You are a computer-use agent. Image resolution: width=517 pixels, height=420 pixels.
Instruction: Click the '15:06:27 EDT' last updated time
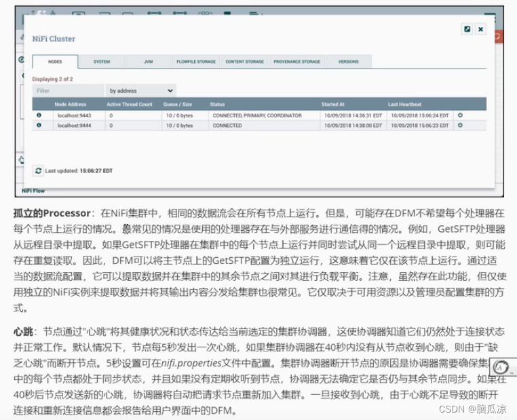click(x=96, y=171)
